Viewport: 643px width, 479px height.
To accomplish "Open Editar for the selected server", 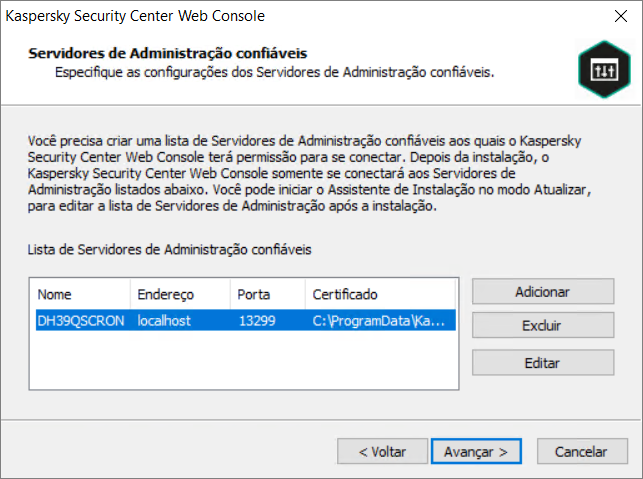I will (x=543, y=362).
